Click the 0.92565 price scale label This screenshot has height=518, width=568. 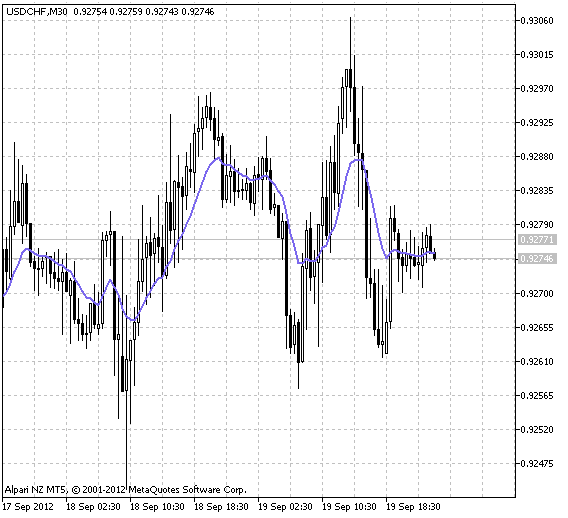pyautogui.click(x=537, y=396)
